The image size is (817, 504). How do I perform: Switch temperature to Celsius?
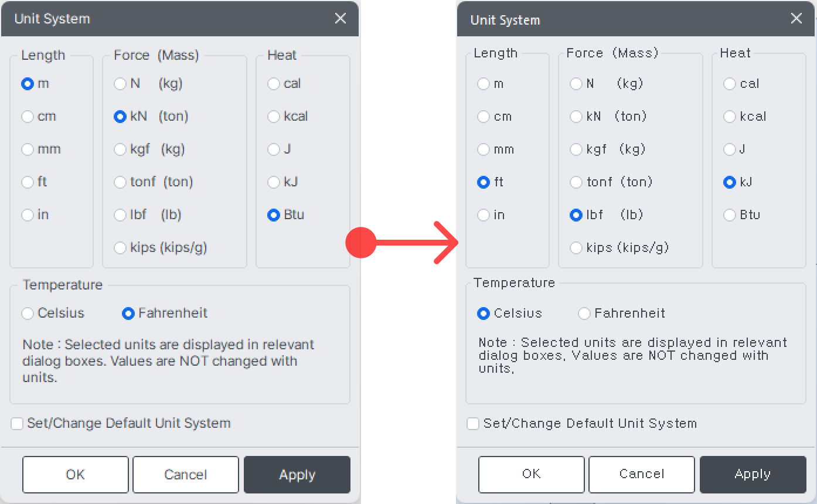(28, 314)
